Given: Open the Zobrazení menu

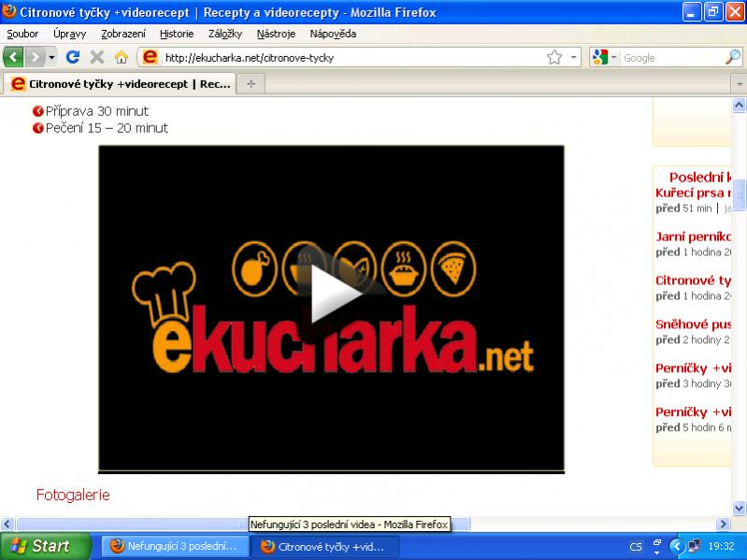Looking at the screenshot, I should coord(122,34).
